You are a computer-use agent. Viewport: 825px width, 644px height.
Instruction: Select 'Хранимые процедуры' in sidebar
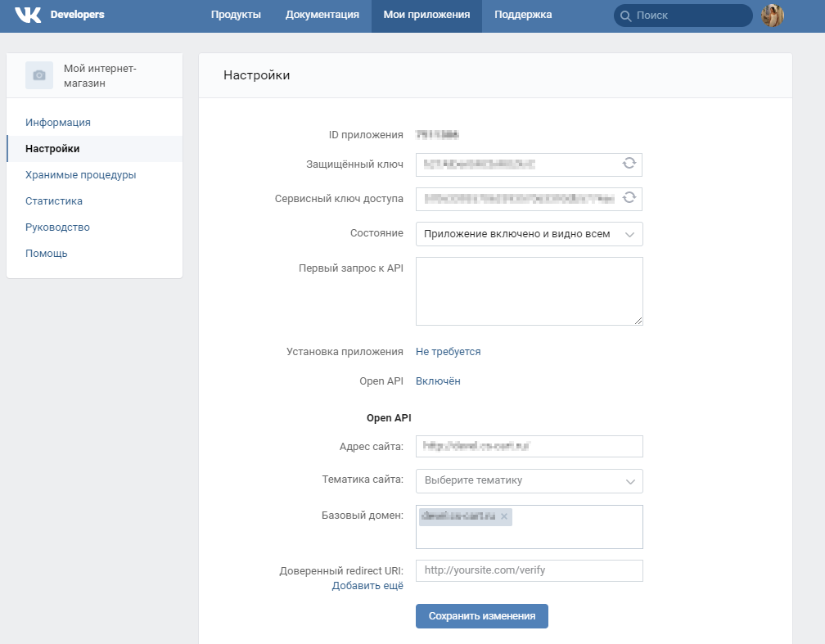pos(80,175)
